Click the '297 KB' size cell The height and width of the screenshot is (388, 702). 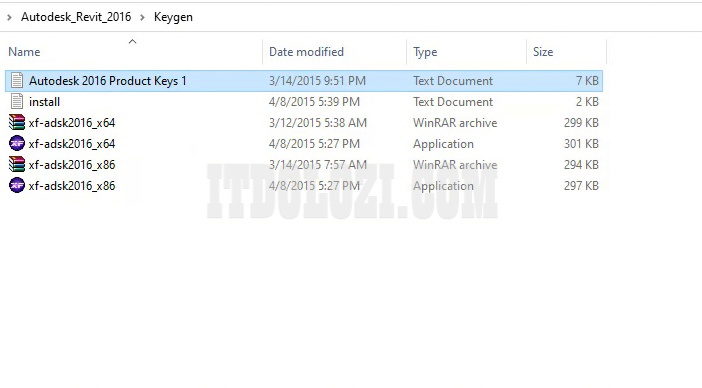[581, 186]
